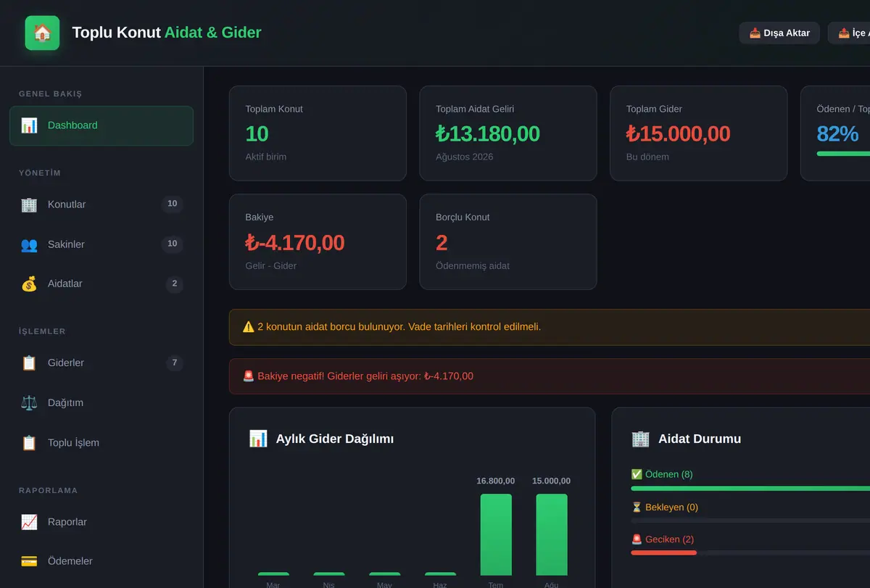The height and width of the screenshot is (588, 870).
Task: Click the Toplam Gider card
Action: (699, 133)
